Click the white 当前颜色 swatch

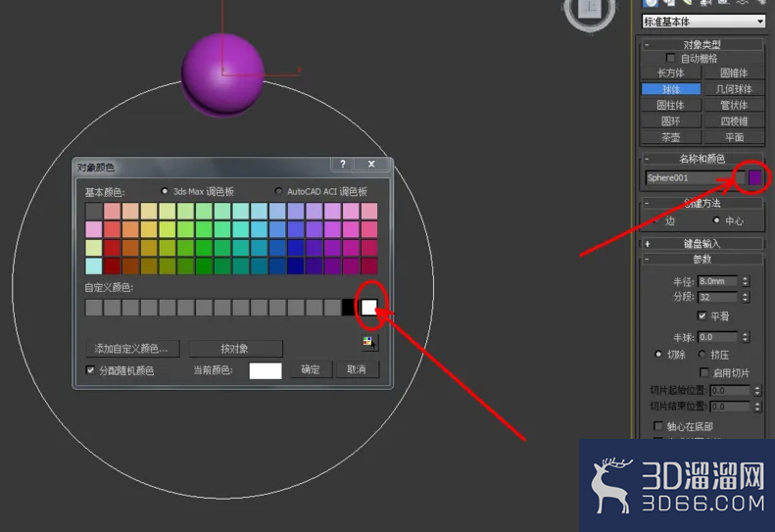pos(266,370)
